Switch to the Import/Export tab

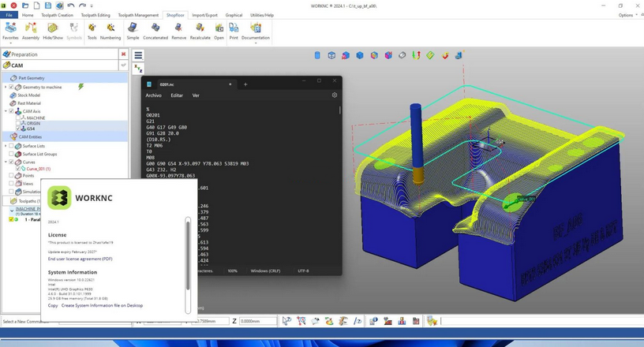pos(204,15)
